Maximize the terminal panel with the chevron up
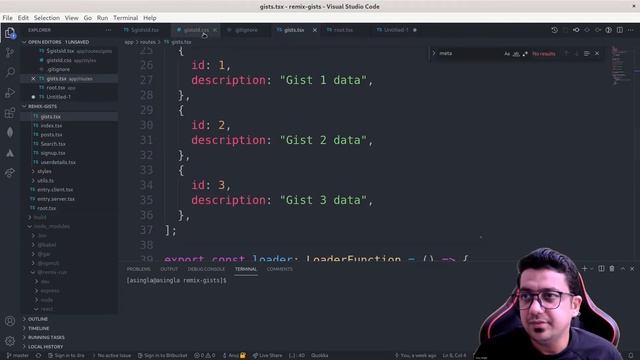Image resolution: width=640 pixels, height=360 pixels. pyautogui.click(x=622, y=269)
